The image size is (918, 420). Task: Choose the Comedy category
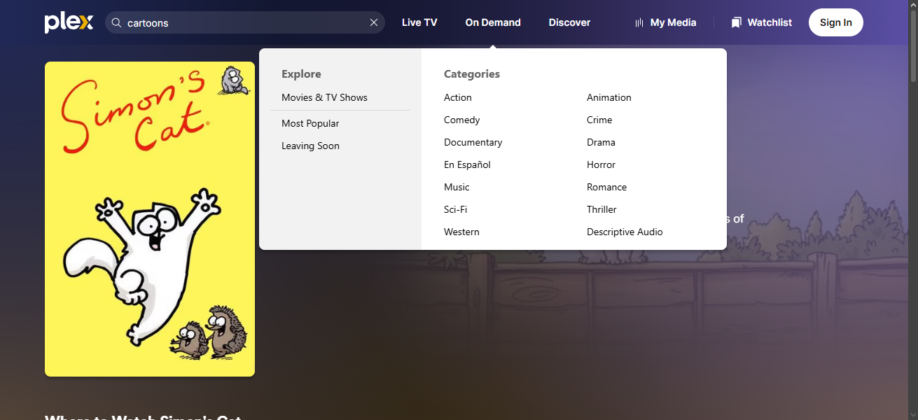pos(462,120)
